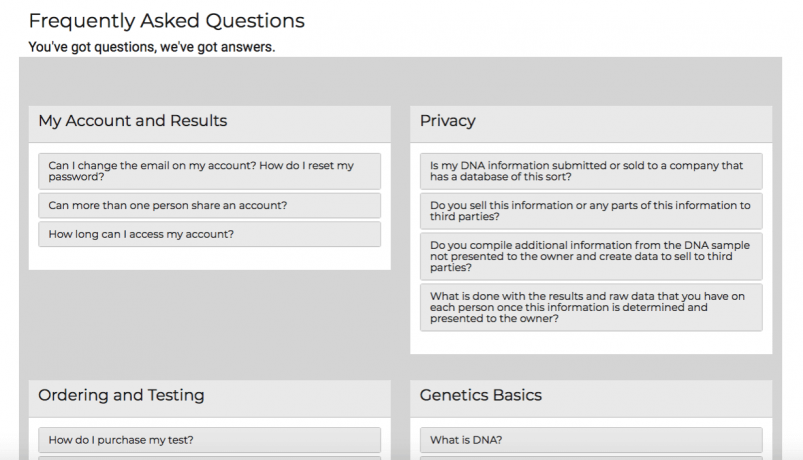Click empty white space beneath the last Privacy question
The width and height of the screenshot is (803, 460).
point(590,342)
